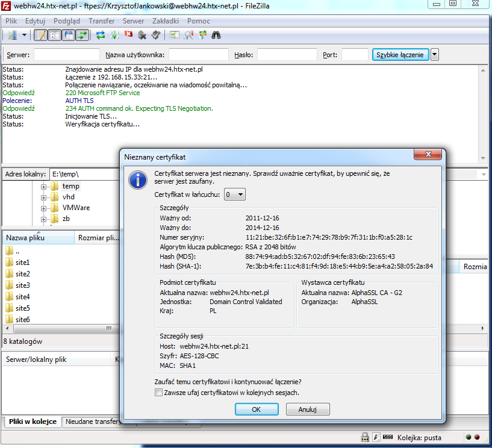Click the site2 folder icon

tap(10, 273)
